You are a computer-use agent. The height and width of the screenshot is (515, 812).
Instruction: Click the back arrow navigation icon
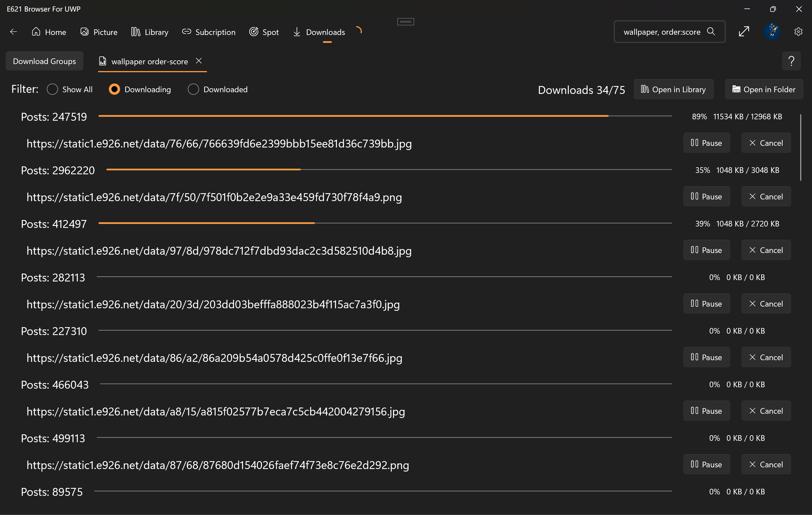[14, 32]
